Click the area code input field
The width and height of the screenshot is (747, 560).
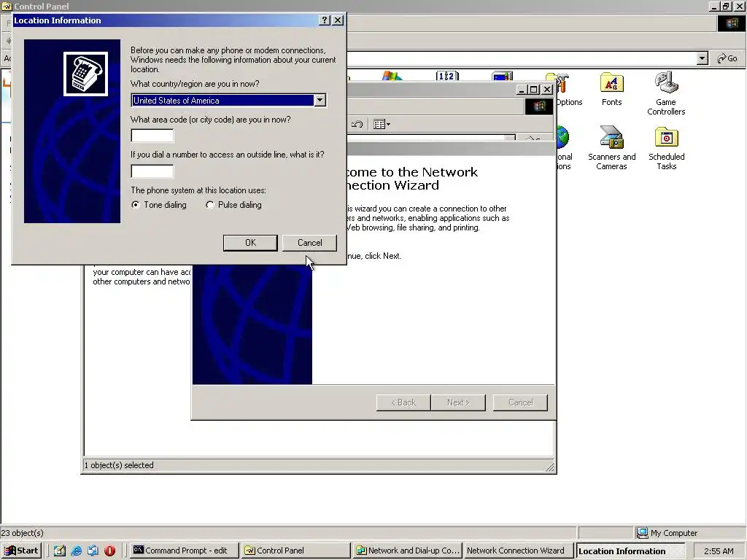pyautogui.click(x=152, y=136)
